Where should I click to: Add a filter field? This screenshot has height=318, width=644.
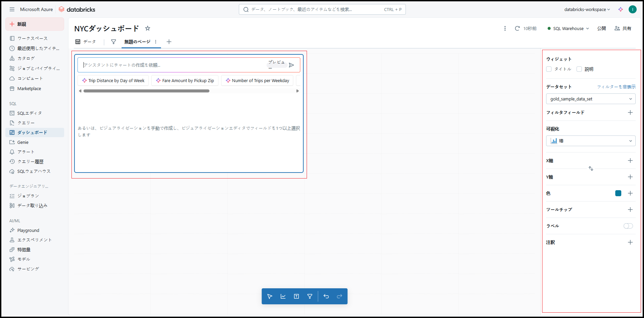(630, 112)
